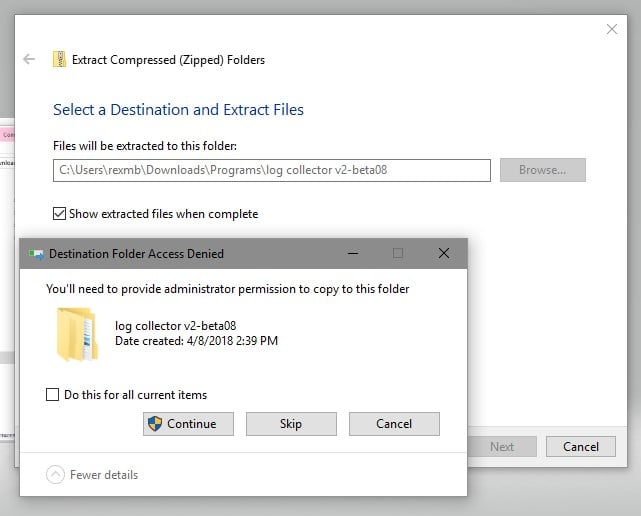The width and height of the screenshot is (641, 516).
Task: Click the back arrow in Extract wizard
Action: pos(29,59)
